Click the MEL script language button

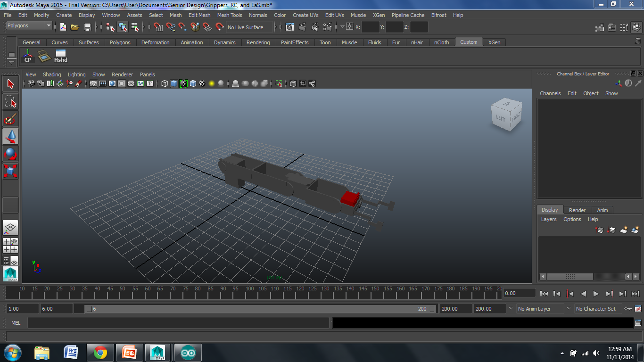16,323
